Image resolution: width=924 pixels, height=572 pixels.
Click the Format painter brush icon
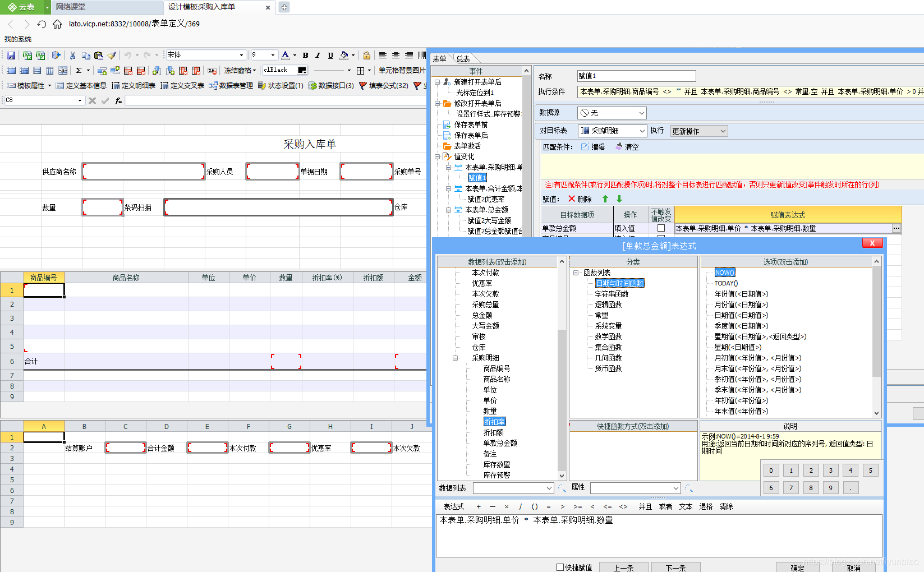coord(111,54)
